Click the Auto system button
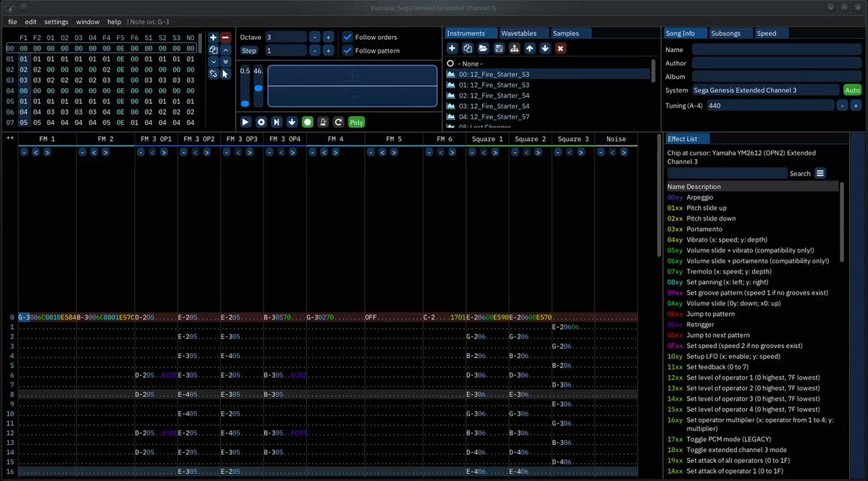Image resolution: width=868 pixels, height=481 pixels. pyautogui.click(x=852, y=90)
